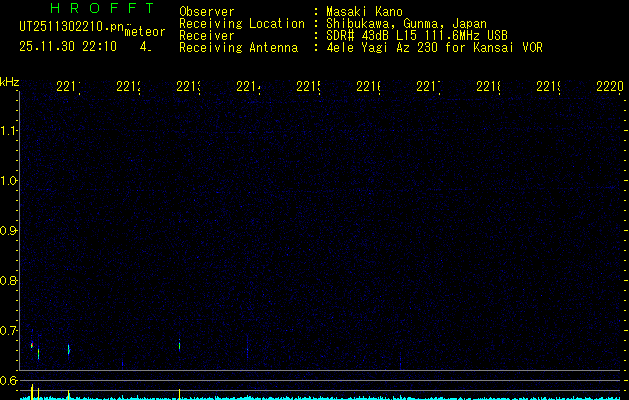
Task: Click the 2220 time axis label
Action: pos(610,86)
